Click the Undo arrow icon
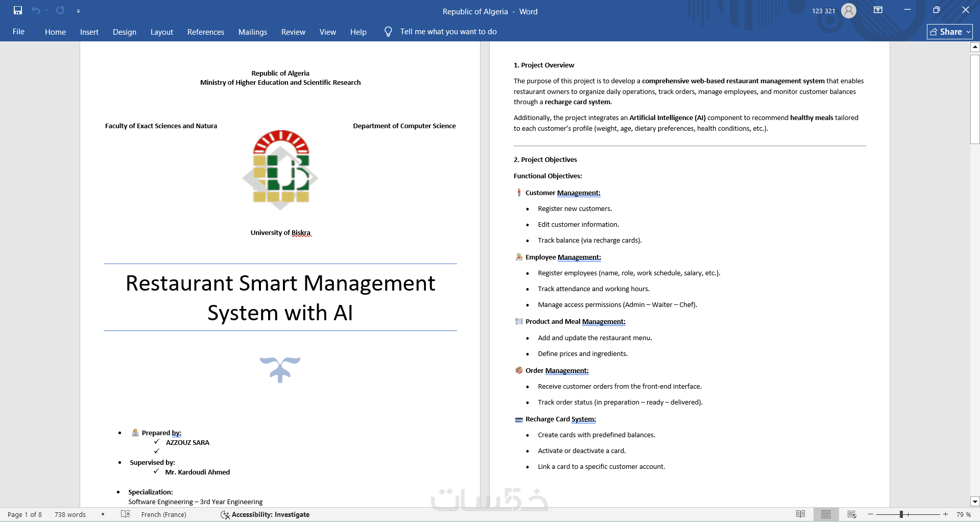The image size is (980, 522). [x=36, y=10]
